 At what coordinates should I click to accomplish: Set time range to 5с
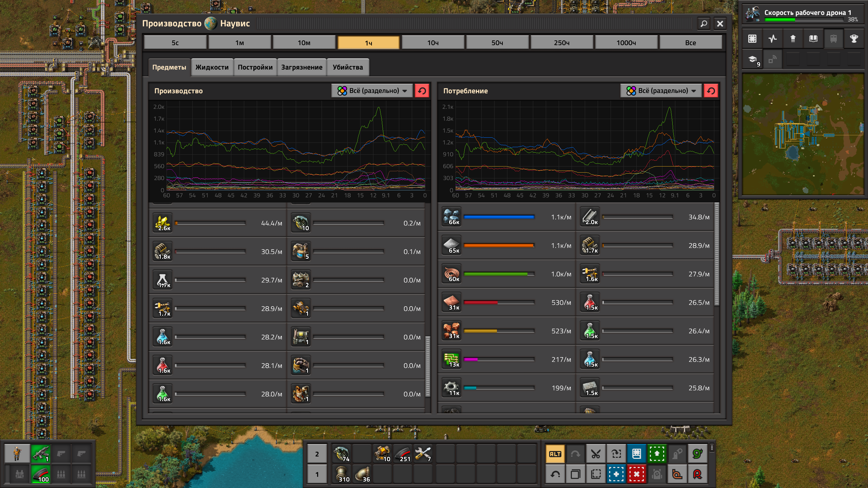pos(175,43)
